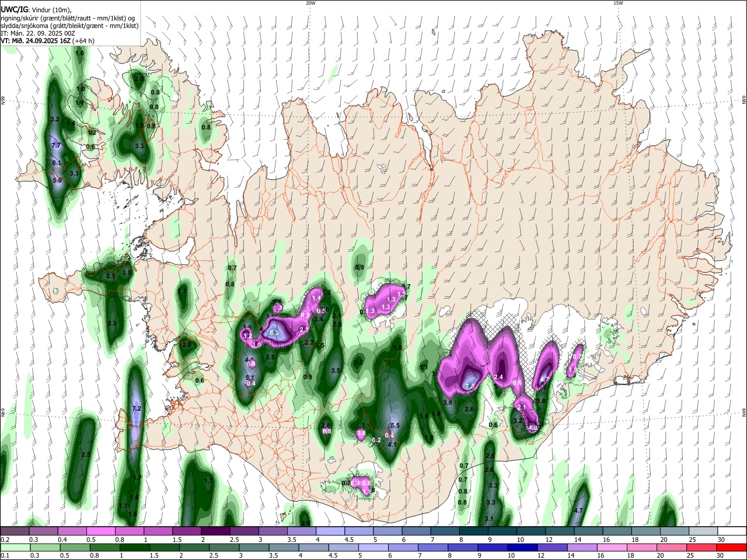The image size is (747, 560).
Task: Click the 0.2 label in the snow legend
Action: 5,540
